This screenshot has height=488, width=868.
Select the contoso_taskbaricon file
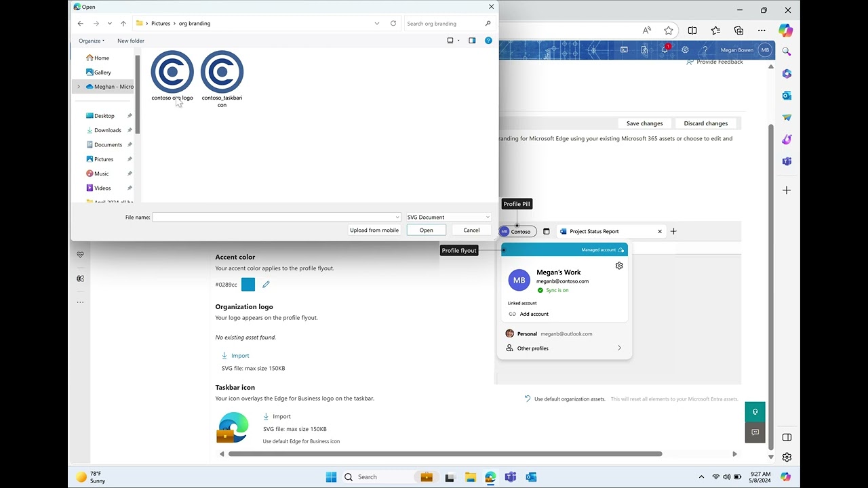click(x=222, y=79)
